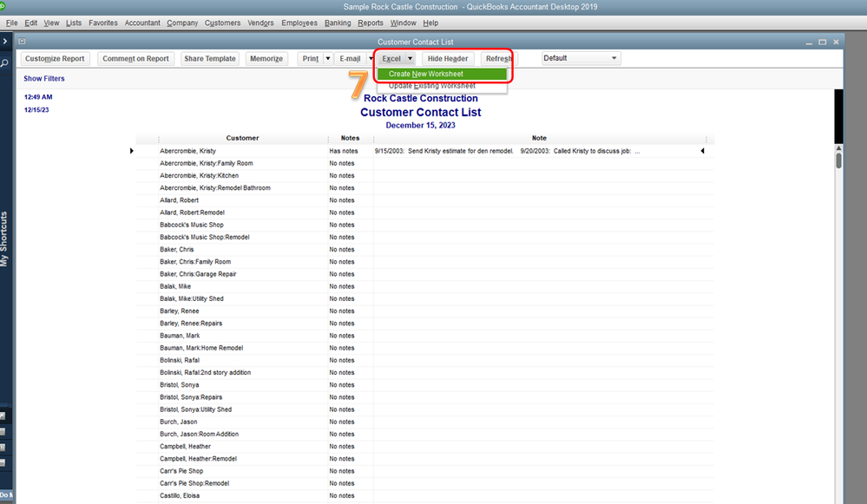Open the Default report view combo box

click(x=581, y=58)
